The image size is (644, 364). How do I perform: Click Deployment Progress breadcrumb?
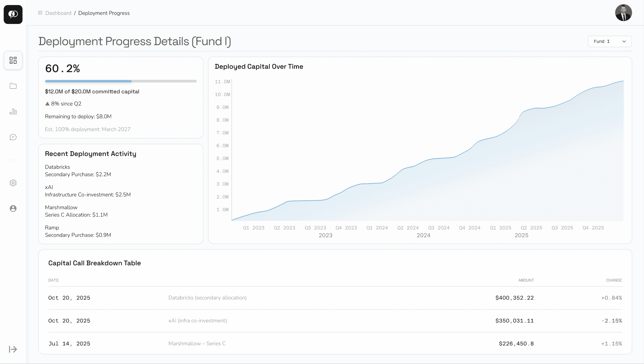tap(104, 13)
